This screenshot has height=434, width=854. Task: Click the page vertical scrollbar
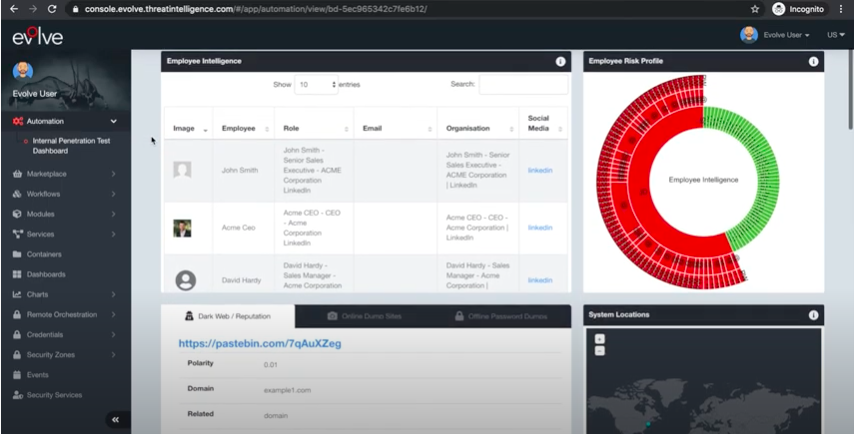click(850, 90)
